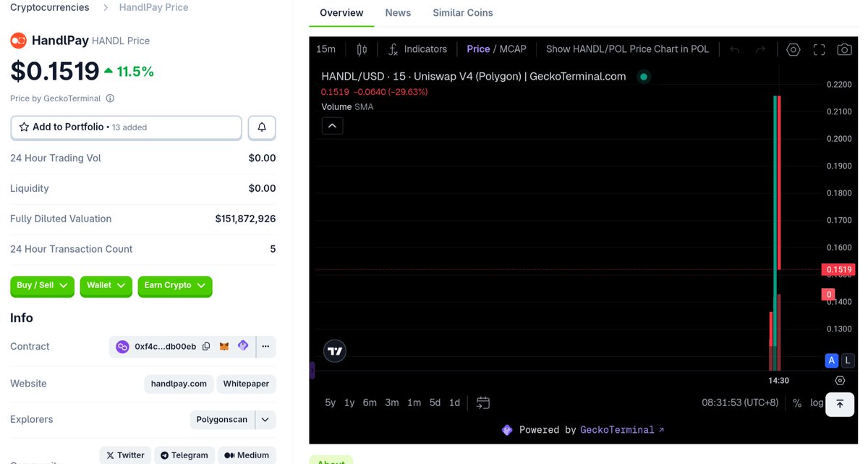Enter fullscreen chart mode
Image resolution: width=868 pixels, height=464 pixels.
(819, 49)
